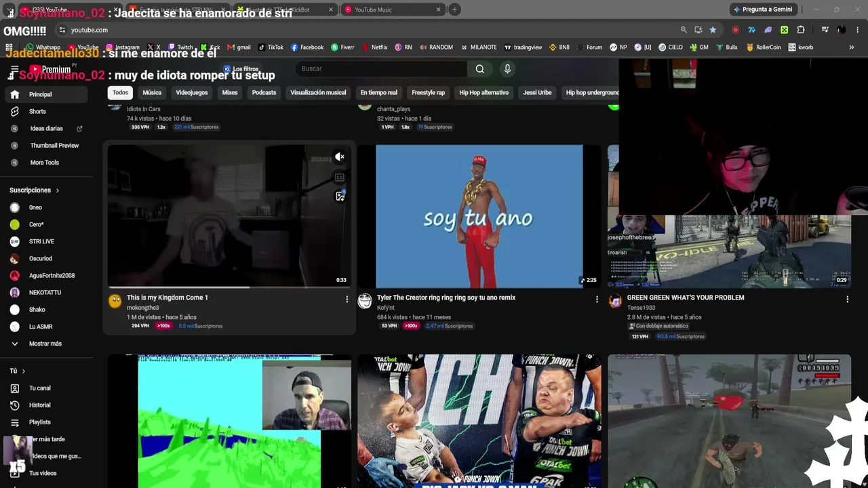
Task: Switch to the YouTube Music browser tab
Action: pyautogui.click(x=393, y=9)
